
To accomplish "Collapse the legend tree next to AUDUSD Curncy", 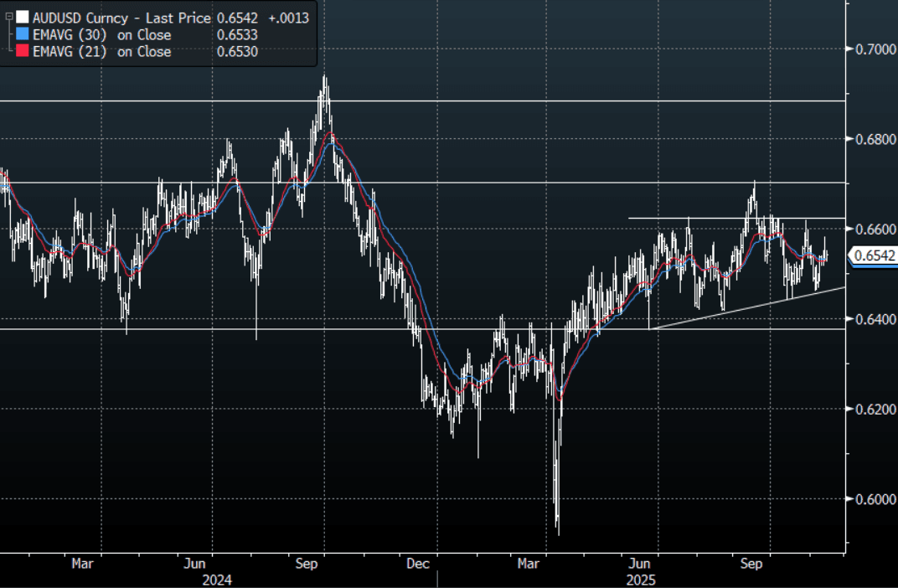I will [x=8, y=17].
